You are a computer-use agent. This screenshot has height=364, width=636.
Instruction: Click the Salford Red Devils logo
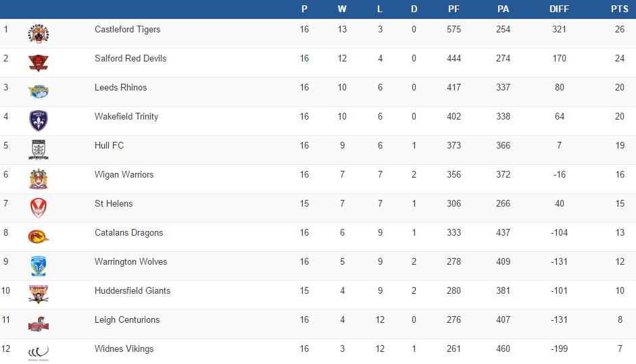click(x=39, y=63)
